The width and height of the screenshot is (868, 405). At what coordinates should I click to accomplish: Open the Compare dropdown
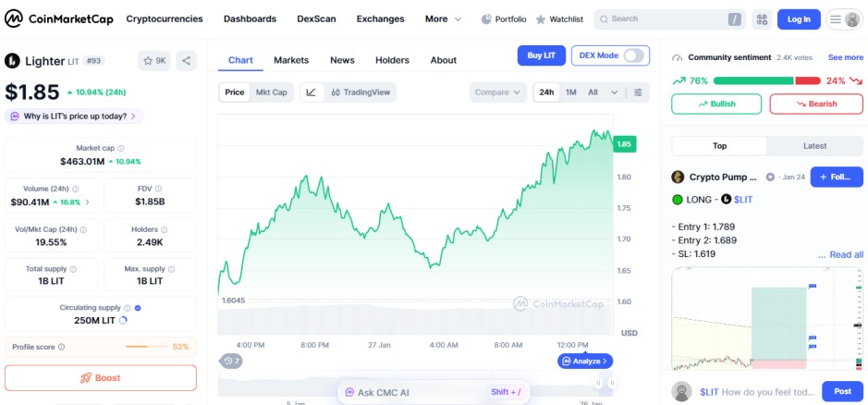497,92
